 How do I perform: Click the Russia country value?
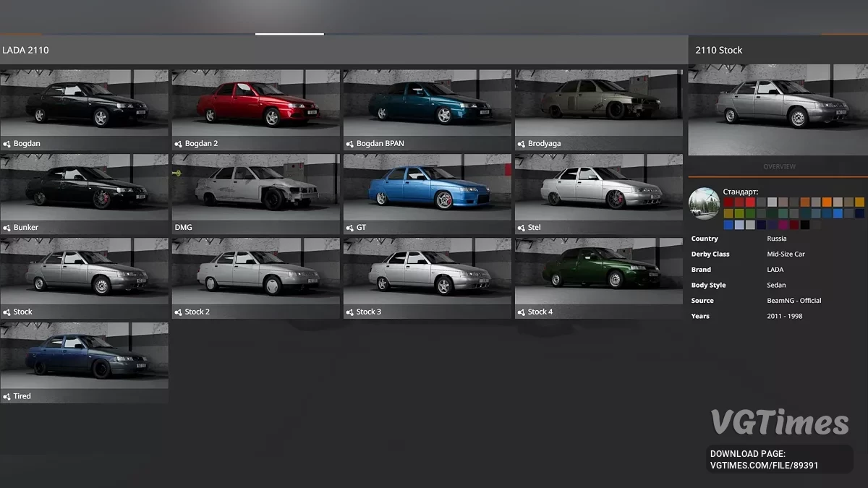click(x=777, y=239)
